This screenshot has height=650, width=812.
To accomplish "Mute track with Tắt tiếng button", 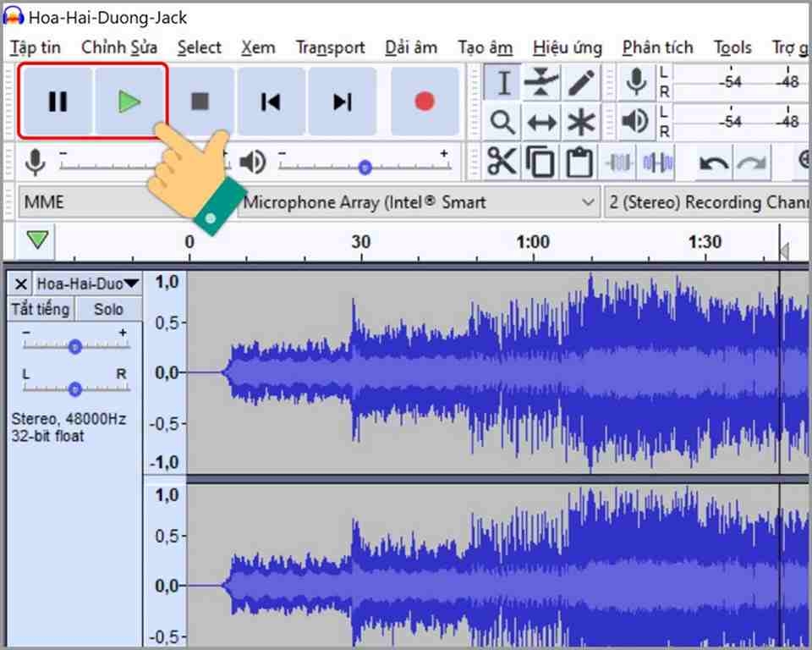I will point(41,310).
